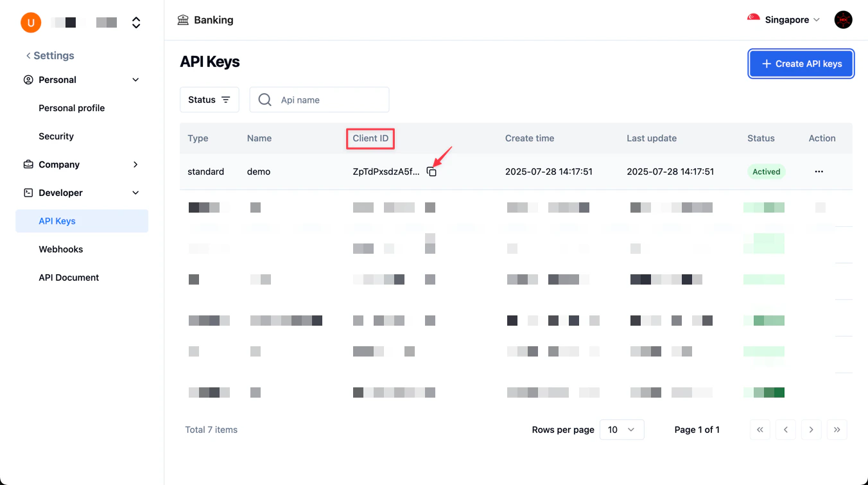Create new API keys
This screenshot has width=868, height=485.
[801, 64]
